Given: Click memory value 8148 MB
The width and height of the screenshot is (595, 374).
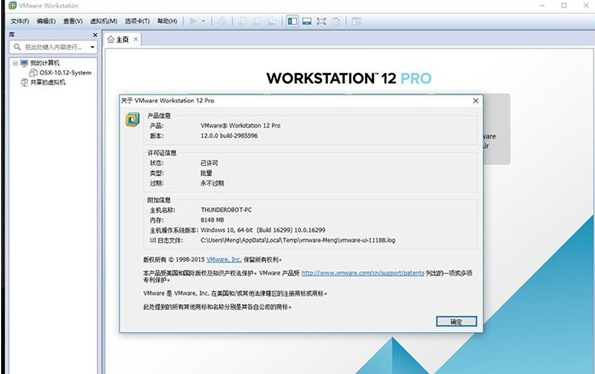Looking at the screenshot, I should (x=212, y=220).
